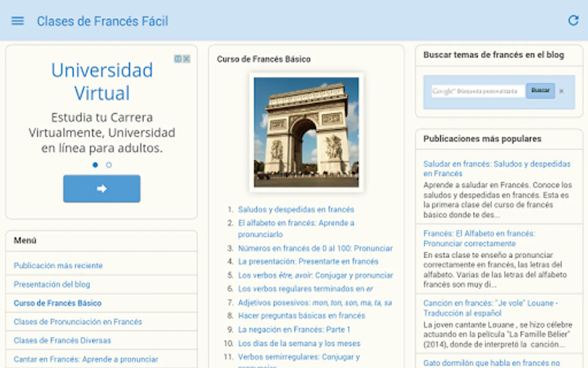Open popular post Francés: El Alfabeto en francés
Image resolution: width=588 pixels, height=368 pixels.
pyautogui.click(x=479, y=238)
